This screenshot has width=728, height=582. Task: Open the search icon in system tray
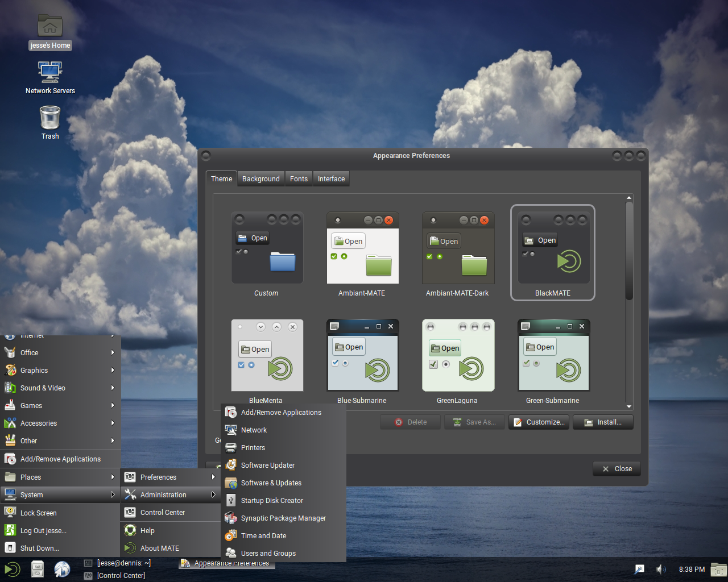pyautogui.click(x=639, y=569)
